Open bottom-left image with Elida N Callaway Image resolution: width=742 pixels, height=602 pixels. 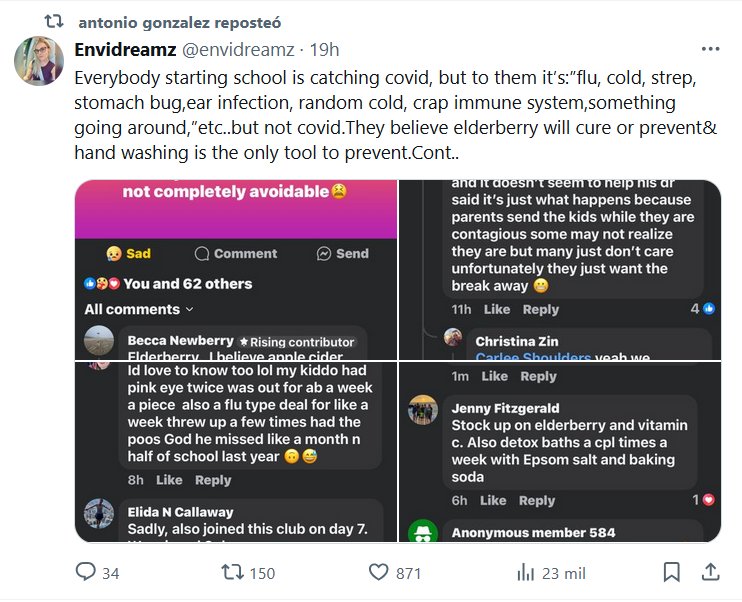[x=236, y=452]
